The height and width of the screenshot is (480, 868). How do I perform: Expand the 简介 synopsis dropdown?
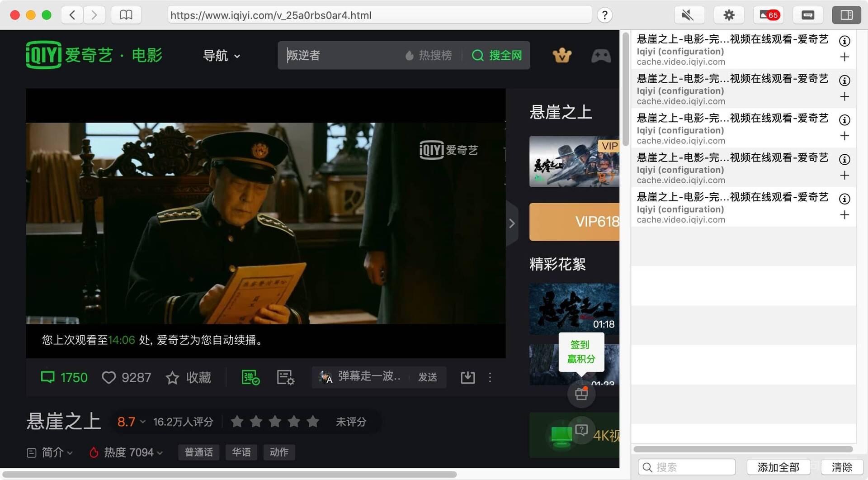[x=50, y=452]
